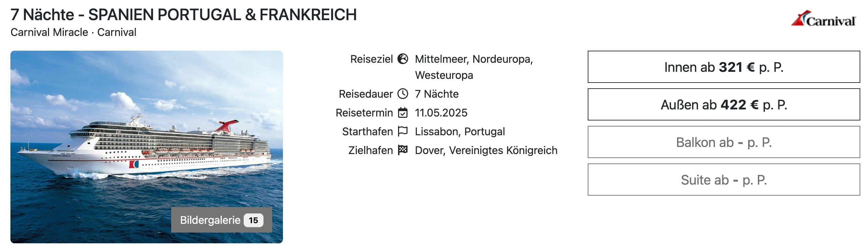Image resolution: width=868 pixels, height=249 pixels.
Task: Pick the Suite ab cabin option
Action: [723, 180]
